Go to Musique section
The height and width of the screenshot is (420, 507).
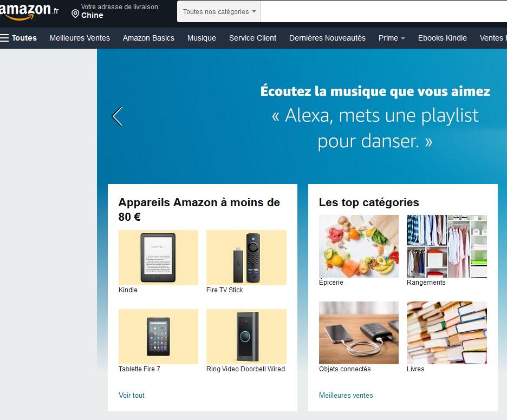201,38
